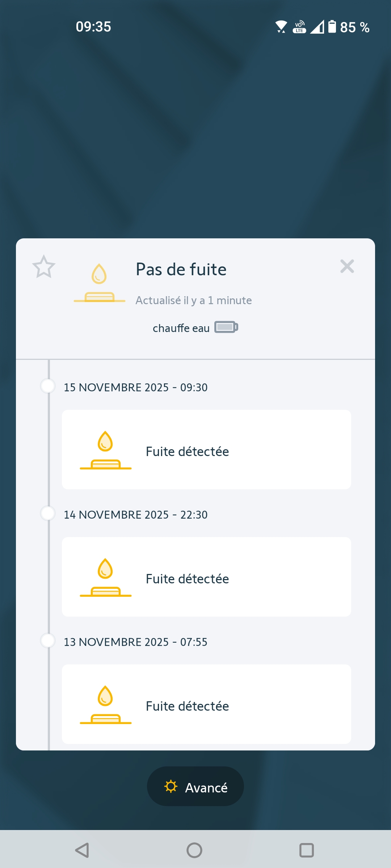Open the Android recent apps button

point(307,850)
